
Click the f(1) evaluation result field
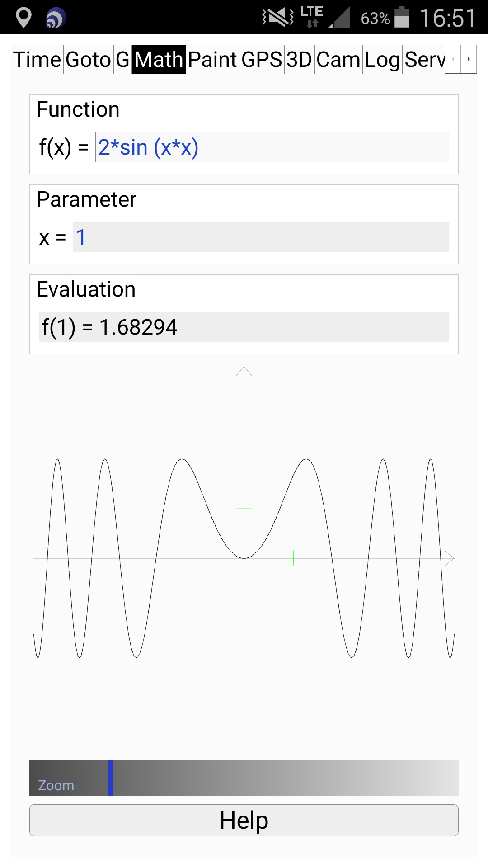(x=244, y=327)
